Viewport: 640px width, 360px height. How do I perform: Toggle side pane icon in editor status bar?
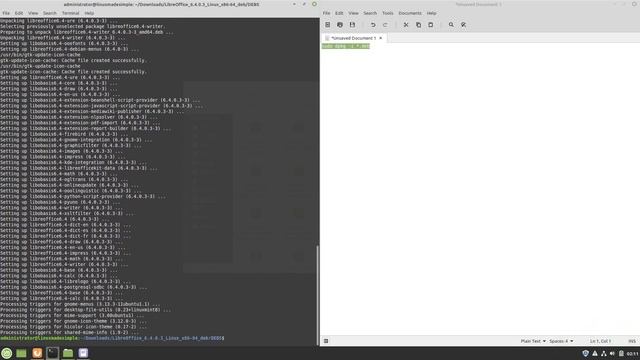[326, 341]
